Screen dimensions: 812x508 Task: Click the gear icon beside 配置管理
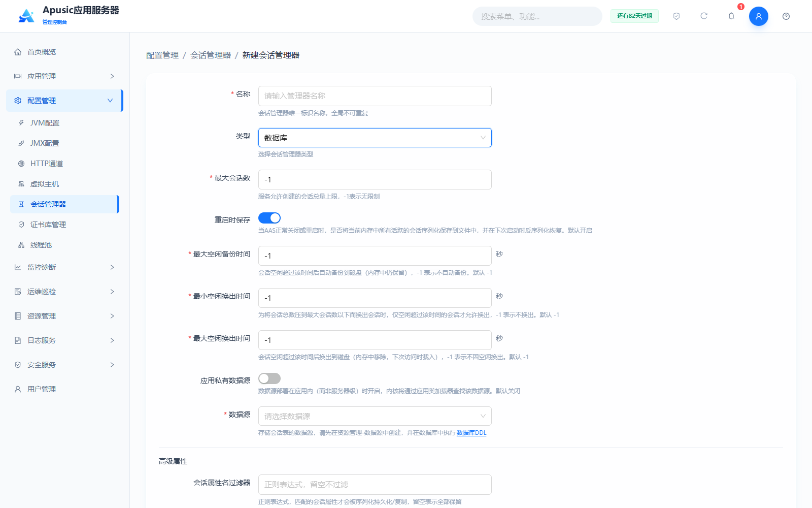pos(18,101)
